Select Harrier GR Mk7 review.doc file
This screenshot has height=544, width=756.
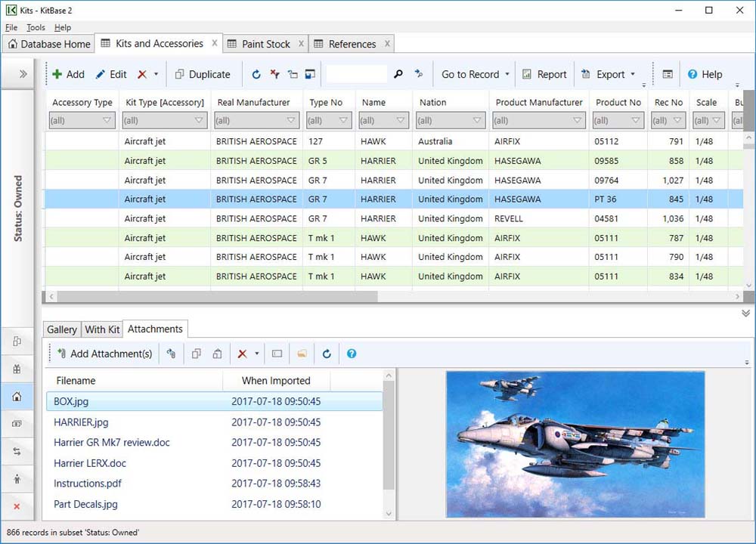pyautogui.click(x=215, y=442)
